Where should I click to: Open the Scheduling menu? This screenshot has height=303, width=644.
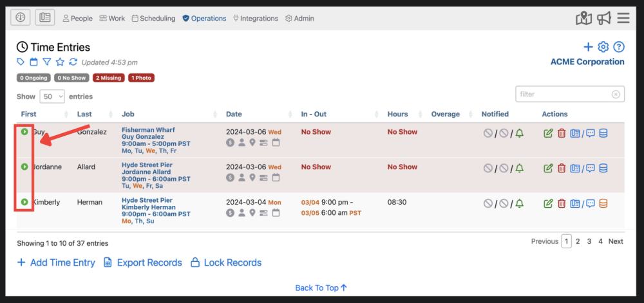tap(153, 19)
